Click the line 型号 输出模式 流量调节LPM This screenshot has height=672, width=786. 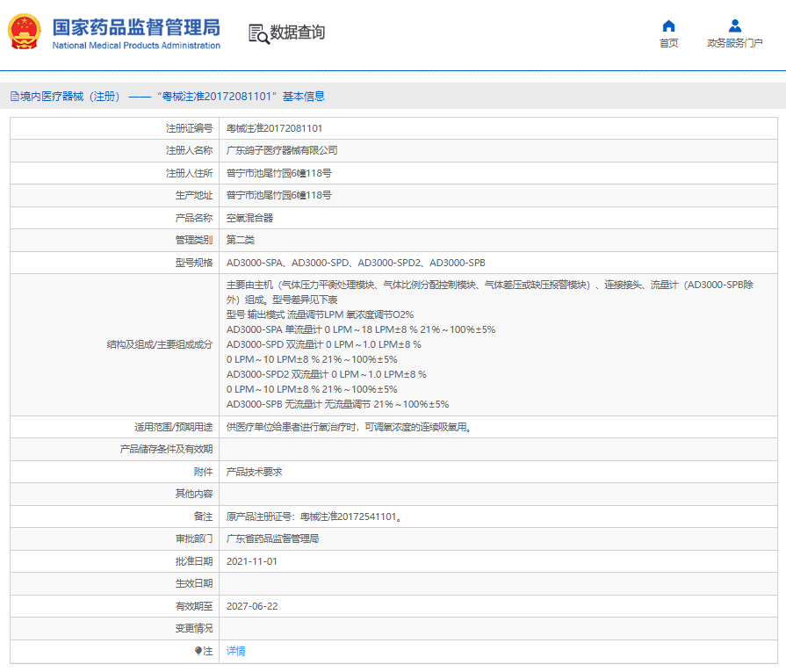(320, 315)
